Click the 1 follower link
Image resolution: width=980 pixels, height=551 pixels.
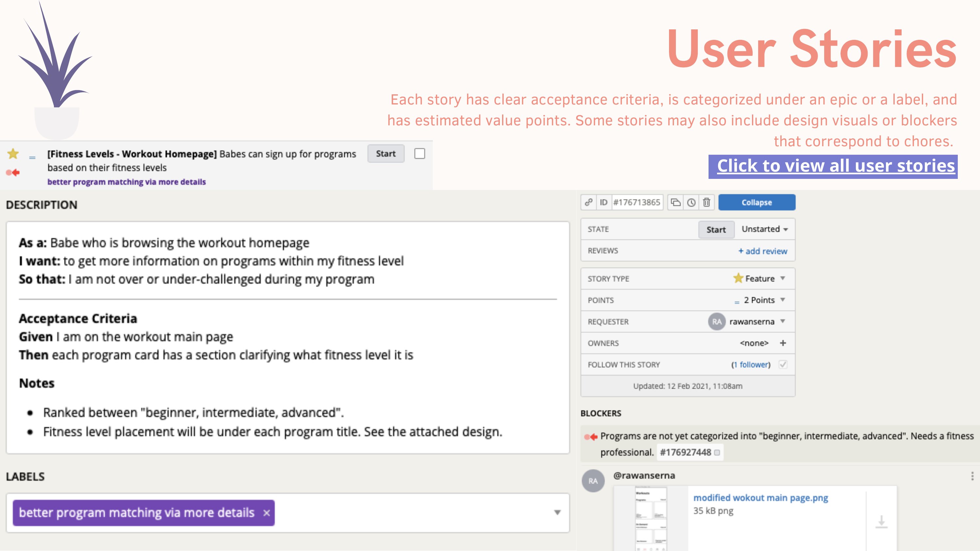[751, 365]
